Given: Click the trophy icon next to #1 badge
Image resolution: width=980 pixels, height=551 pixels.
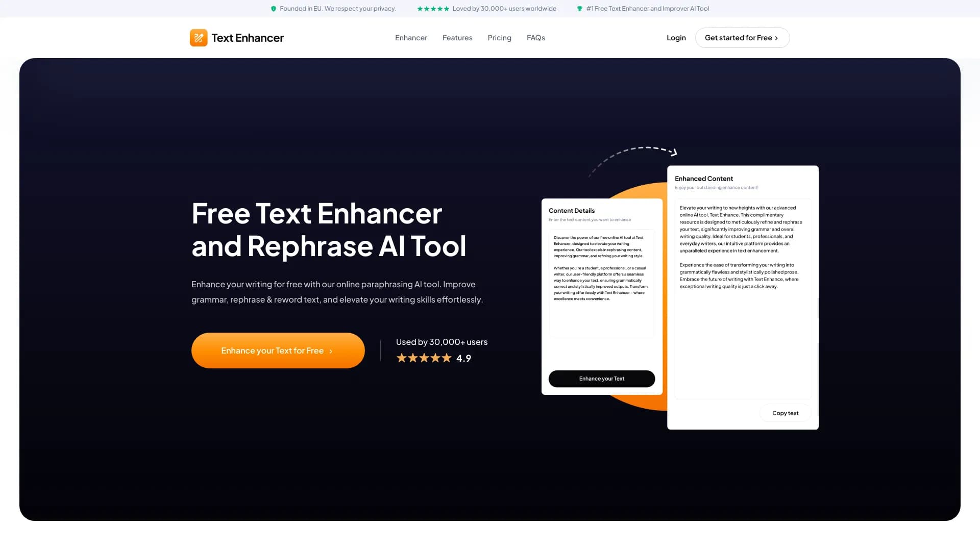Looking at the screenshot, I should click(579, 9).
